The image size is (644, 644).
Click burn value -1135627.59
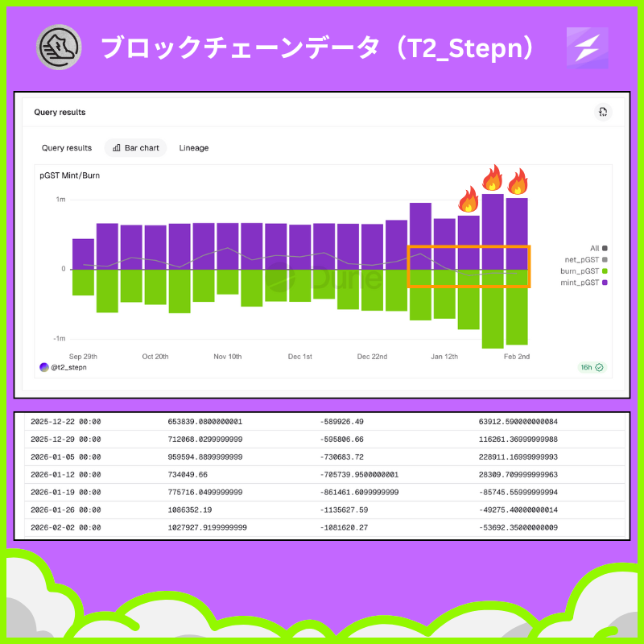344,510
